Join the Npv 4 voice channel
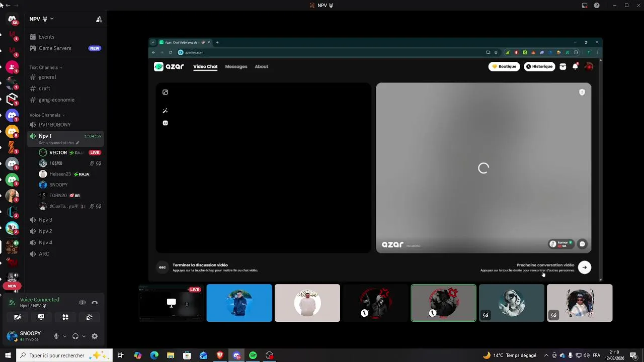 (x=65, y=242)
